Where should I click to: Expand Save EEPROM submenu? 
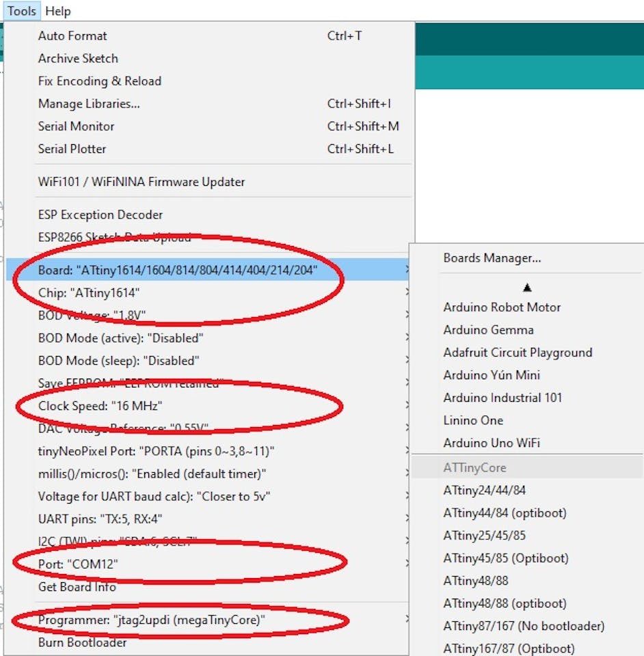(208, 383)
